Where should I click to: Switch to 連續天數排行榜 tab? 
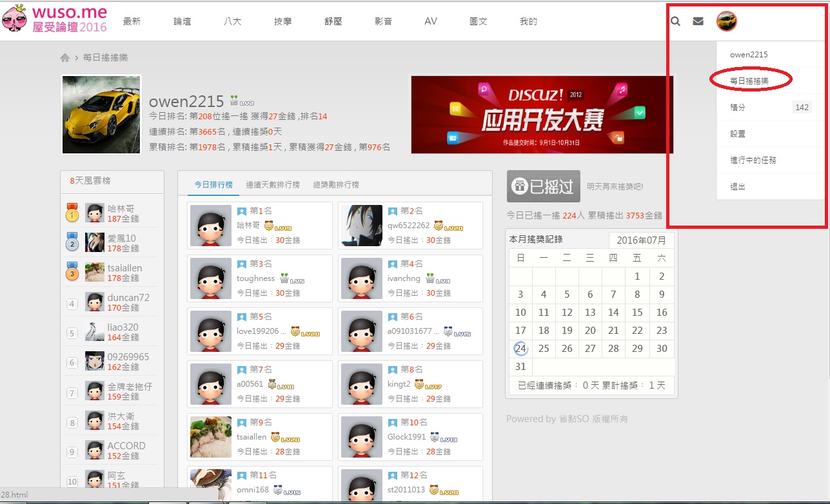click(273, 185)
